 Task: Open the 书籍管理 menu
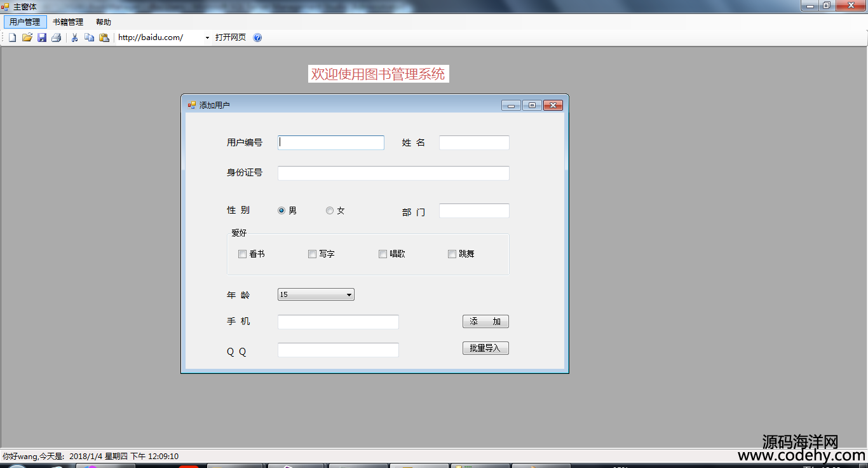[x=68, y=22]
